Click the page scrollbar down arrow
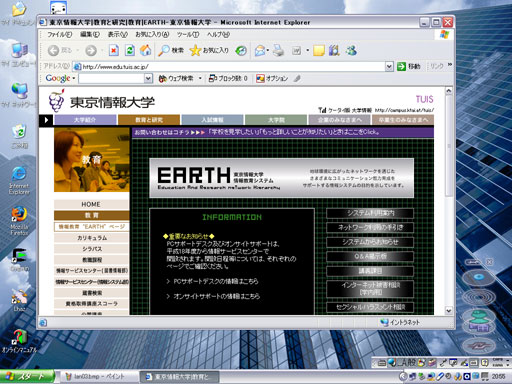Screen dimensions: 512x384 (449, 310)
